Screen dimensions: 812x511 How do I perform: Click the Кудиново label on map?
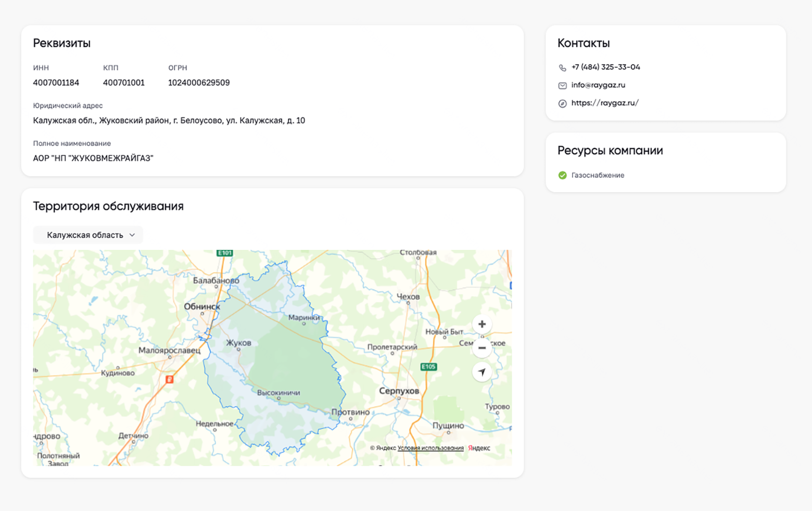[x=118, y=373]
